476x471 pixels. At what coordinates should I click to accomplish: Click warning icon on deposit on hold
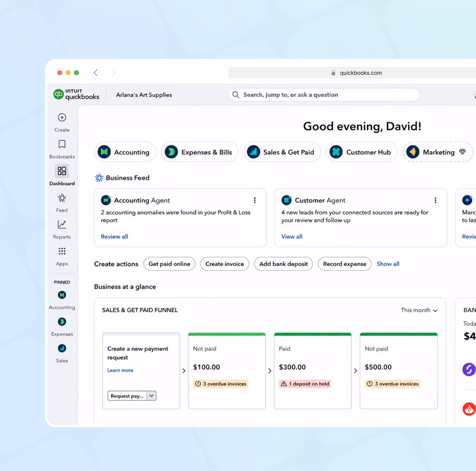pos(284,384)
